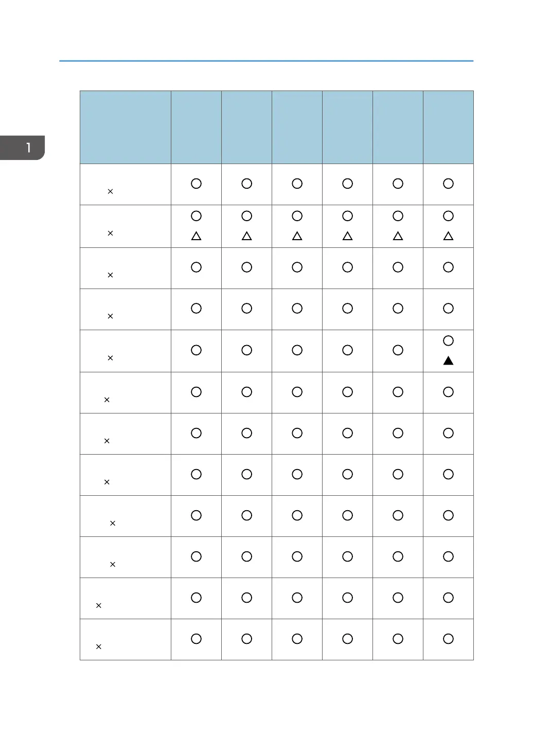Click the × mark in the third table row
This screenshot has width=533, height=756.
pyautogui.click(x=110, y=275)
